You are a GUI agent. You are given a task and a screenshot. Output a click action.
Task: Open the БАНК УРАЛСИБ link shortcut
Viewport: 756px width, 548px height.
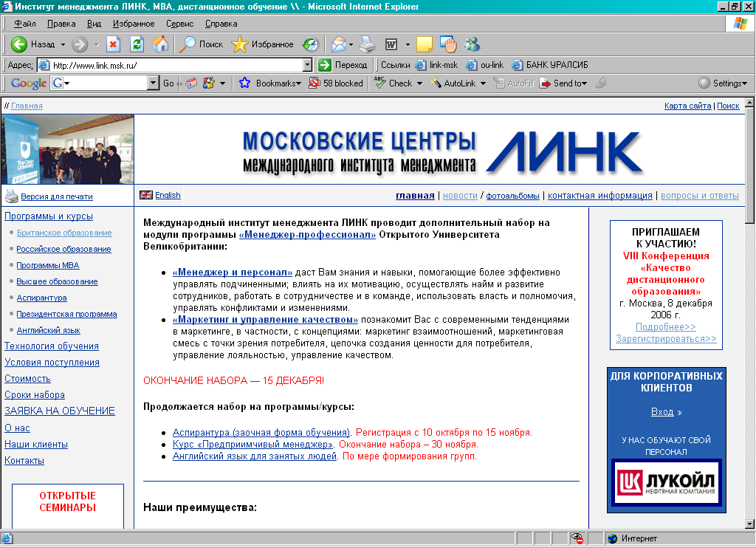click(x=549, y=65)
